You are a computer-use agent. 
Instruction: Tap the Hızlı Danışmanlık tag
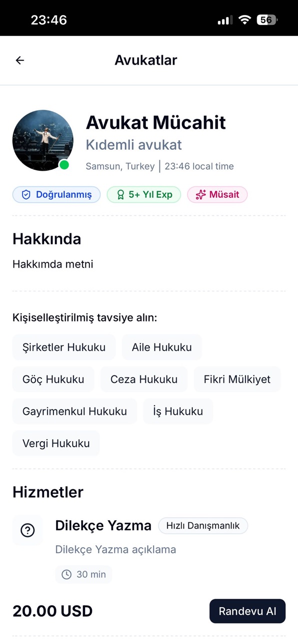[203, 526]
